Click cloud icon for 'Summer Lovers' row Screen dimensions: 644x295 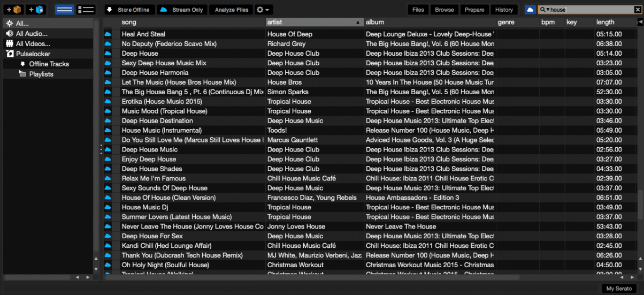coord(108,217)
